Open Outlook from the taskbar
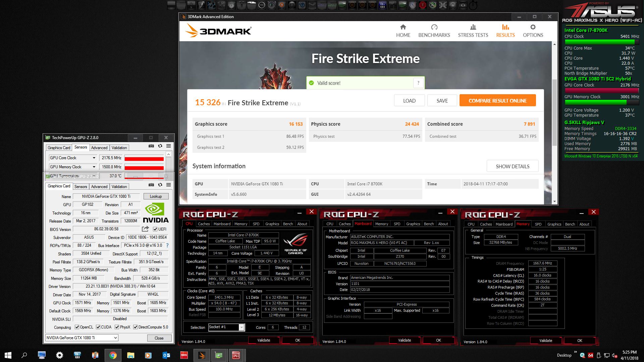644x362 pixels. [x=166, y=355]
